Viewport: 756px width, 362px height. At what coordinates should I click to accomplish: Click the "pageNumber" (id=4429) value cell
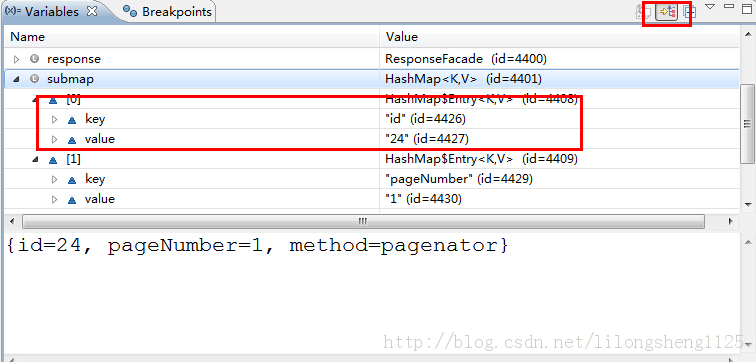click(x=459, y=179)
